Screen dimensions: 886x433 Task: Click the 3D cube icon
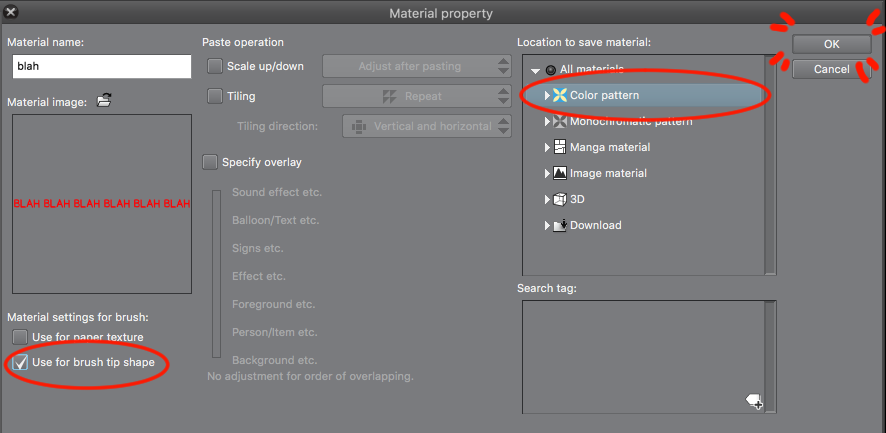(x=559, y=200)
